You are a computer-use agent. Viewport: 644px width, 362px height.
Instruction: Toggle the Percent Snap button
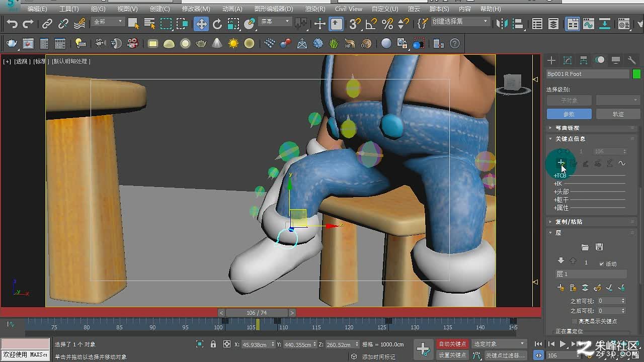click(x=387, y=24)
